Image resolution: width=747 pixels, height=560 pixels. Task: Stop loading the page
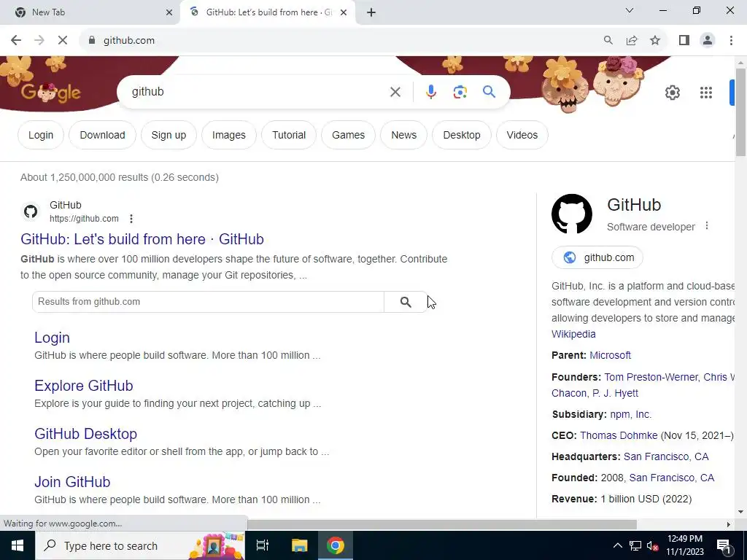coord(63,41)
